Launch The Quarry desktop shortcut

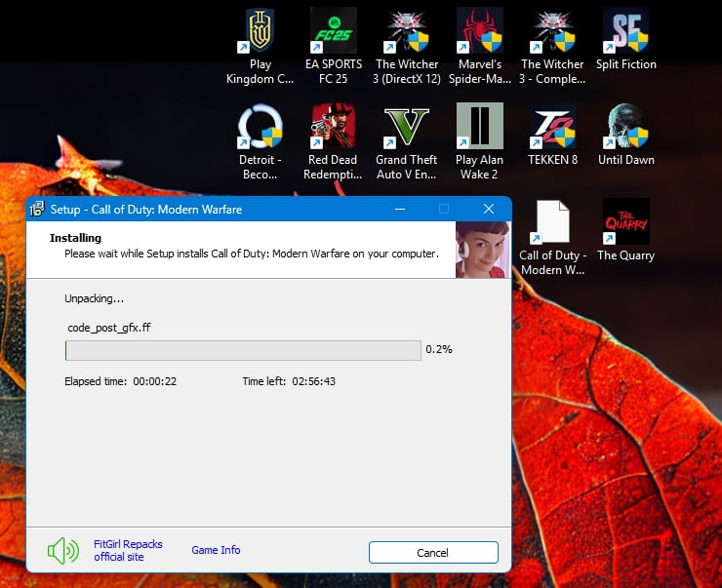[625, 230]
